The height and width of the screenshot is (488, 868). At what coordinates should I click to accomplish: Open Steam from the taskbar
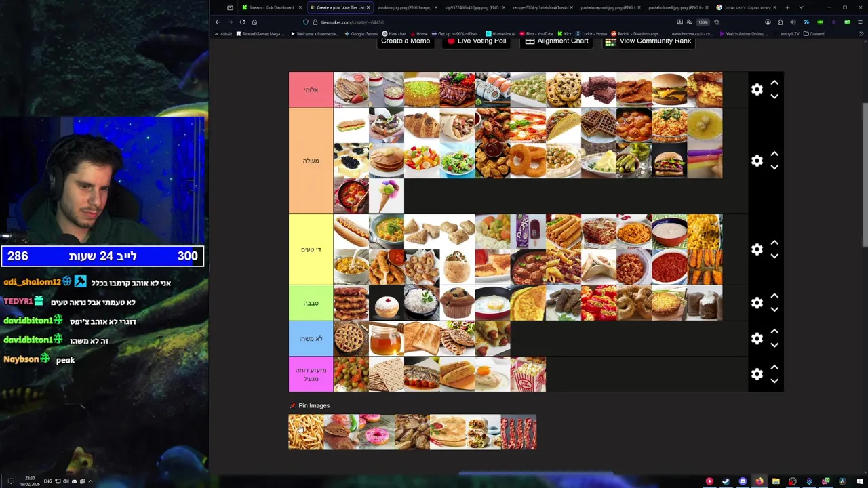click(726, 481)
